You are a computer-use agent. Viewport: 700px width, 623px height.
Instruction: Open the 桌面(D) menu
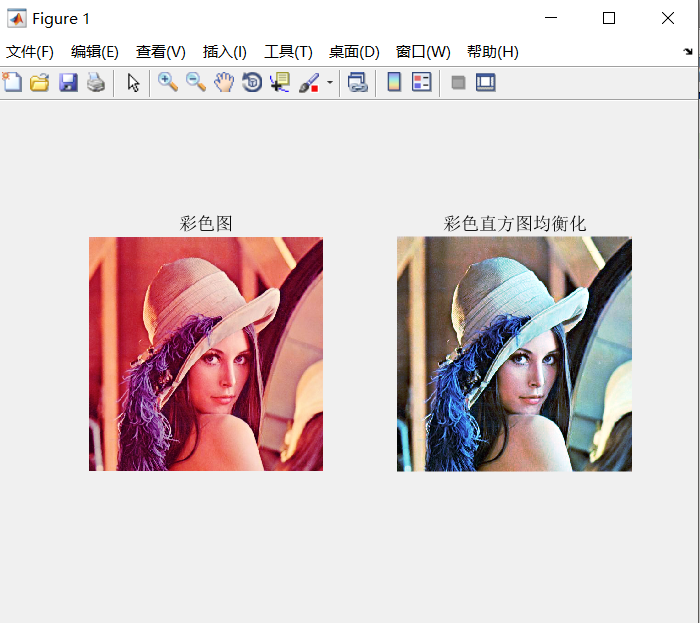point(354,52)
